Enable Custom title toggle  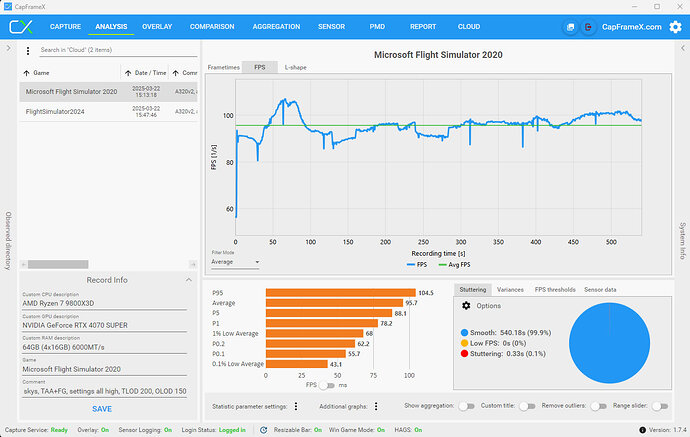527,406
